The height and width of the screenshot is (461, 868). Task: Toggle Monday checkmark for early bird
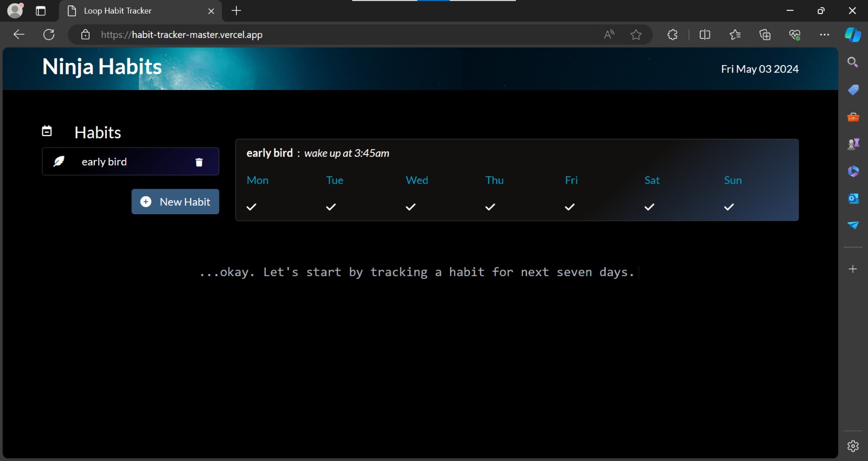(x=252, y=207)
